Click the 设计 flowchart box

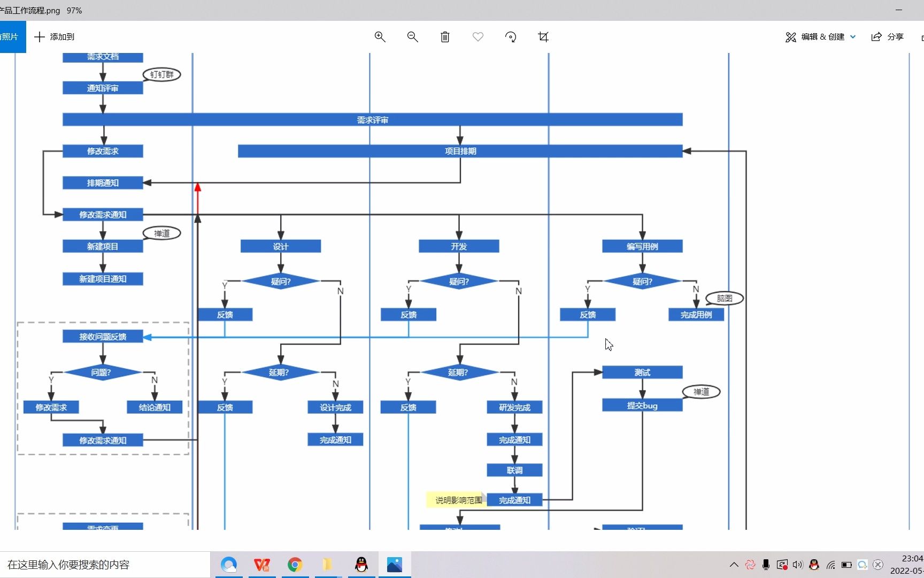click(x=281, y=246)
